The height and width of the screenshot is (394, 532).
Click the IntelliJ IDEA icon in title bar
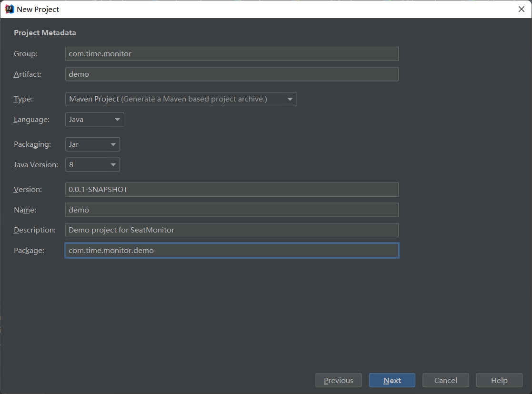pyautogui.click(x=9, y=9)
